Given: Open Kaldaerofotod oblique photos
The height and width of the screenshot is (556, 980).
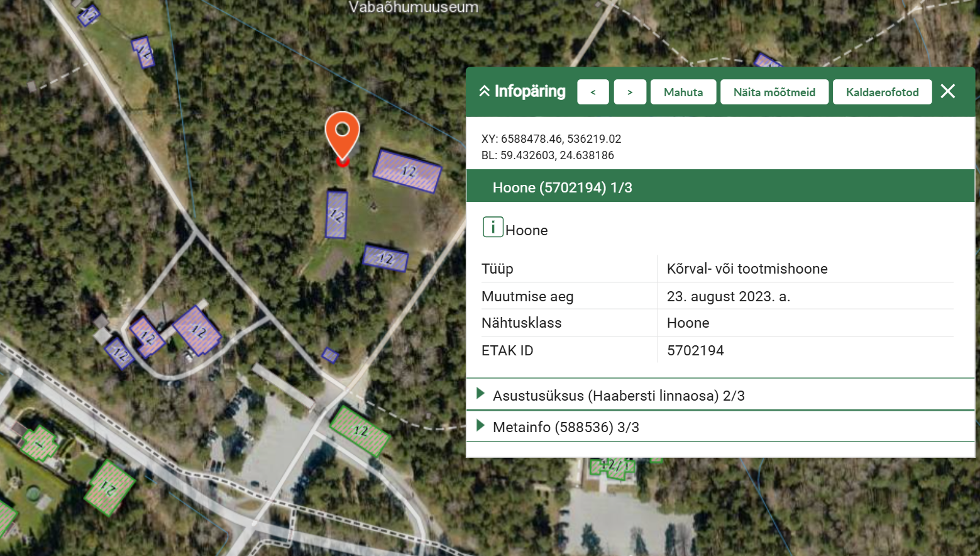Looking at the screenshot, I should (882, 92).
